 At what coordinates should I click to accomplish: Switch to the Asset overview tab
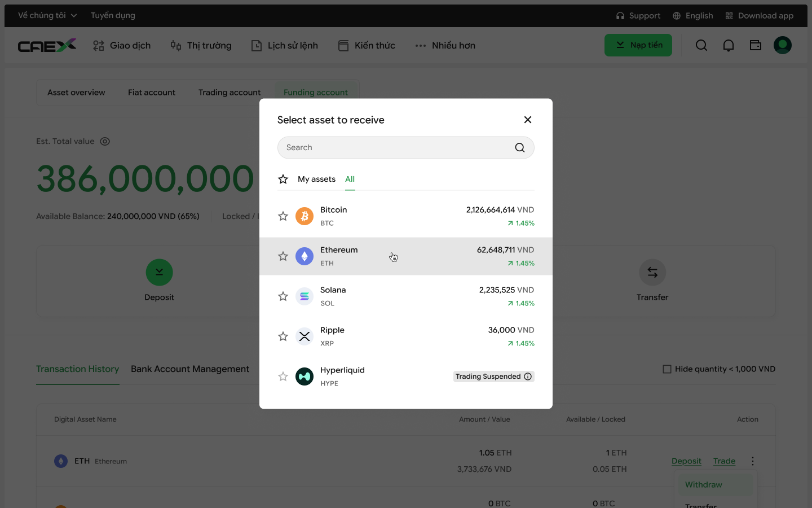(76, 93)
